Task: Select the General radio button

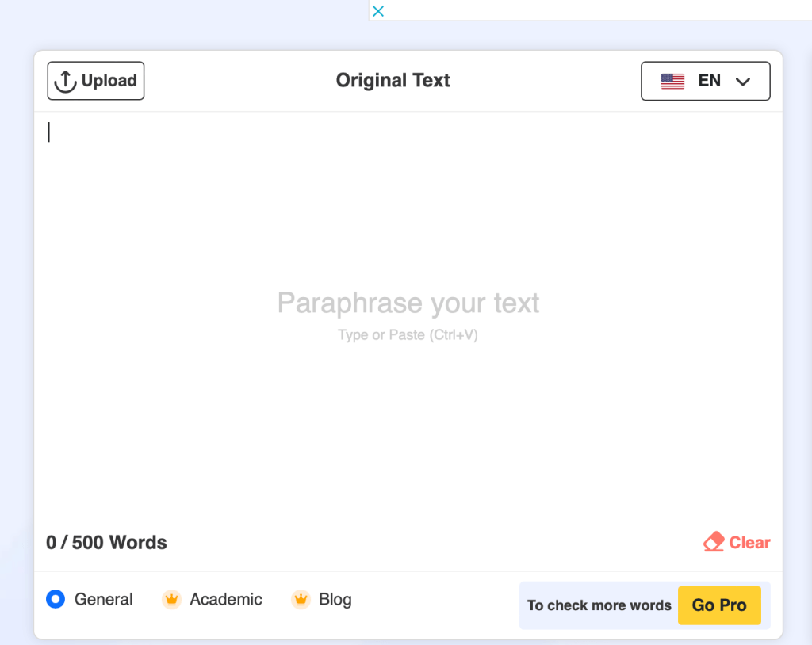Action: pos(56,600)
